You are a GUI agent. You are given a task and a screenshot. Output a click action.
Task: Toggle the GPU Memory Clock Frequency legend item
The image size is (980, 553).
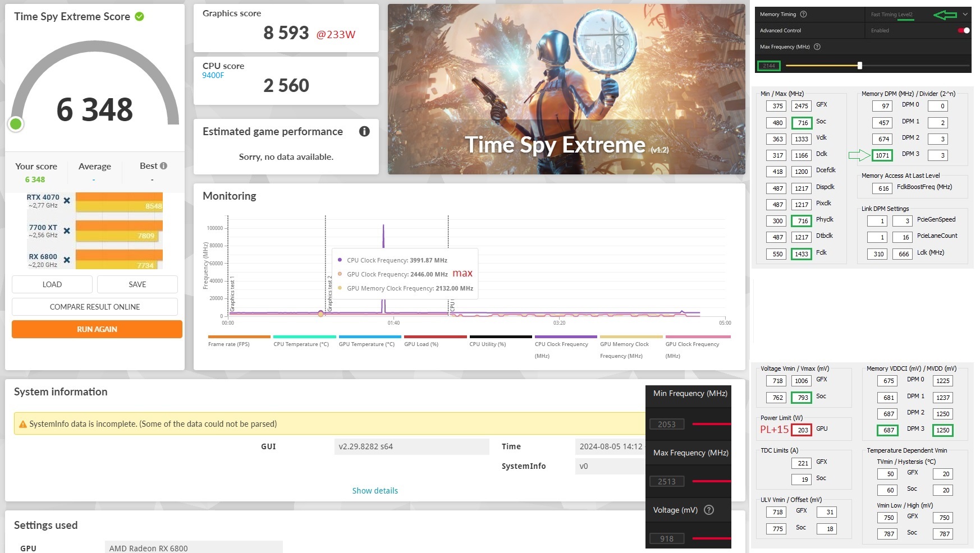631,347
